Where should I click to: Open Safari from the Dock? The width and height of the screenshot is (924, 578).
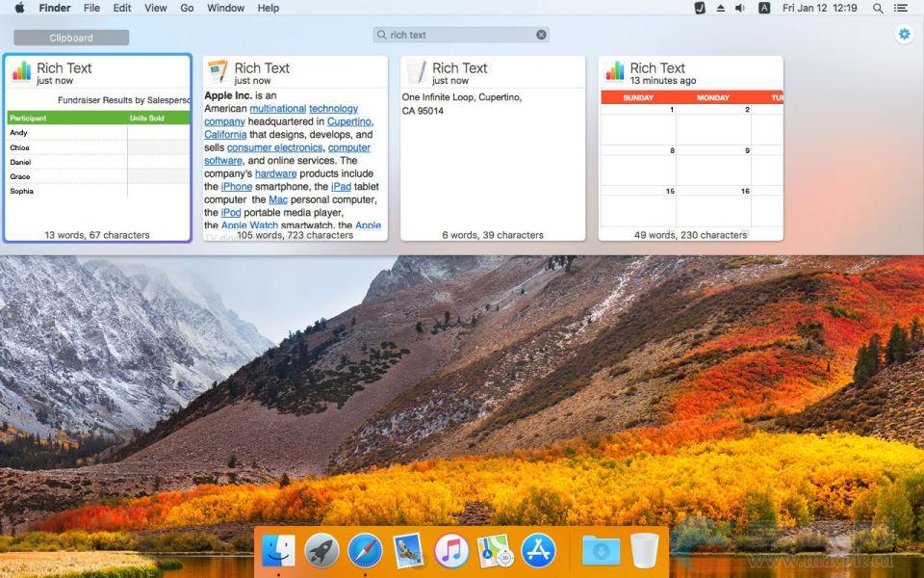point(365,551)
